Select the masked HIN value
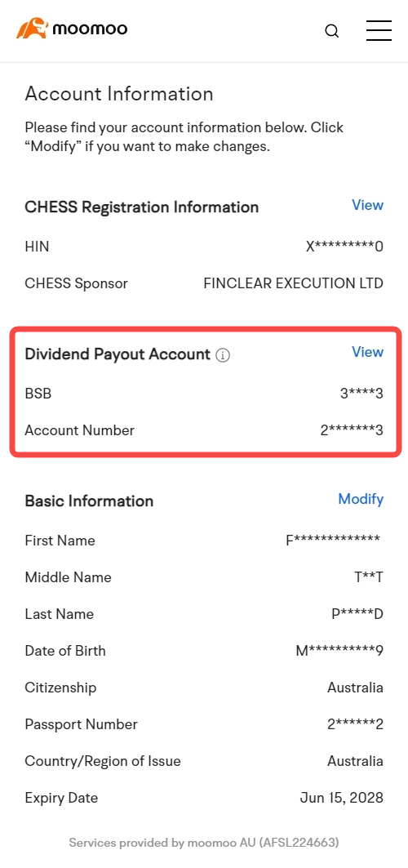 (344, 247)
